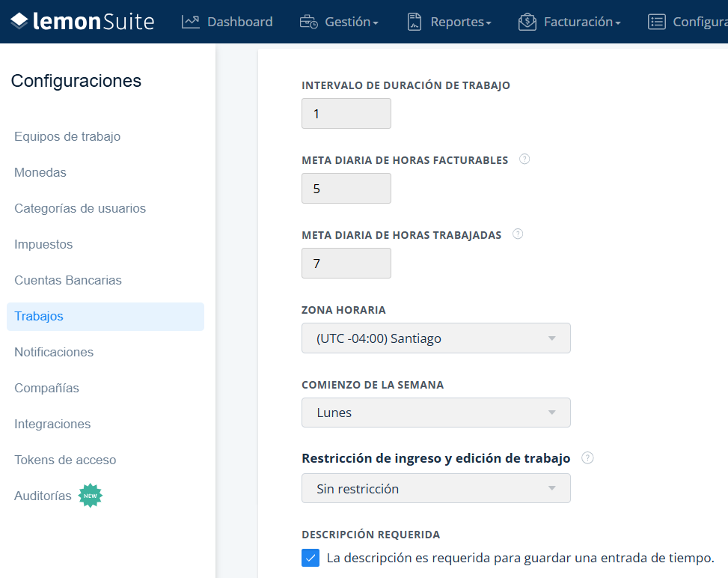Open the Zona Horaria Santiago dropdown
The height and width of the screenshot is (578, 728).
pyautogui.click(x=436, y=338)
